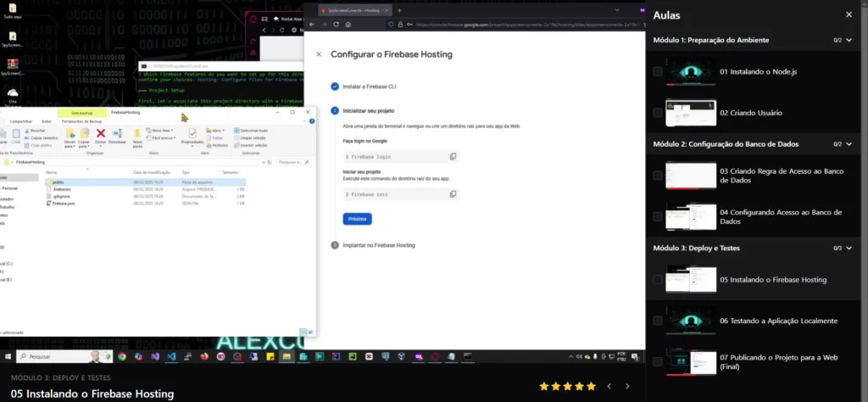This screenshot has height=402, width=868.
Task: Collapse Módulo 2: Configuração do Banco de Dados
Action: click(849, 144)
